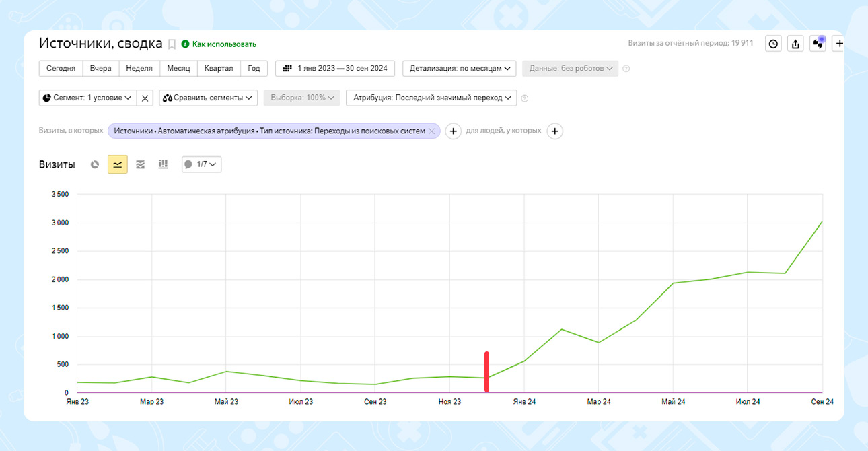Switch to stacked area chart view
This screenshot has height=451, width=868.
(140, 164)
